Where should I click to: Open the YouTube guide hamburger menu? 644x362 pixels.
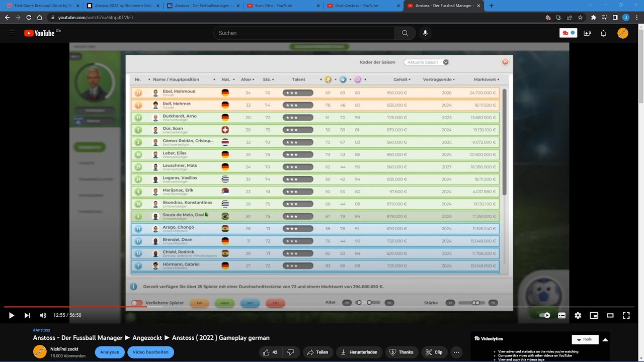coord(12,33)
